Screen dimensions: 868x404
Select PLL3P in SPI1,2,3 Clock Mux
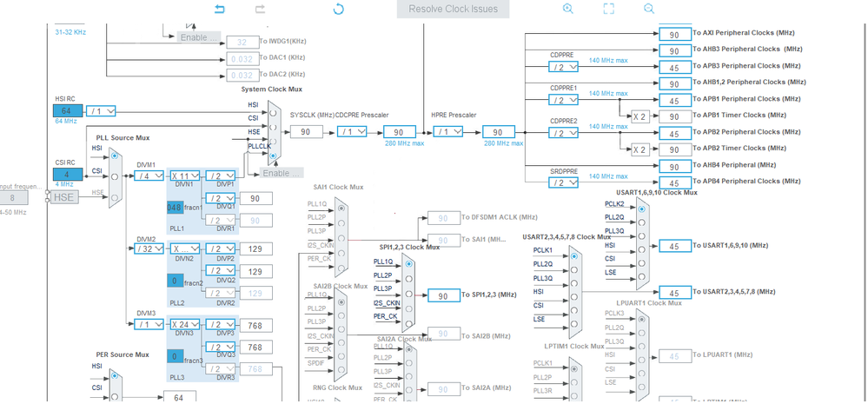(408, 294)
